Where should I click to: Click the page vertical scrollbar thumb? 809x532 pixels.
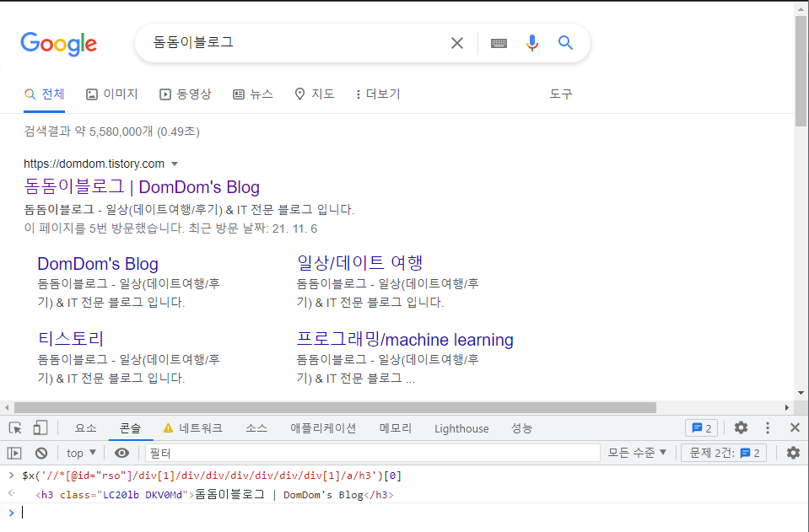point(801,71)
